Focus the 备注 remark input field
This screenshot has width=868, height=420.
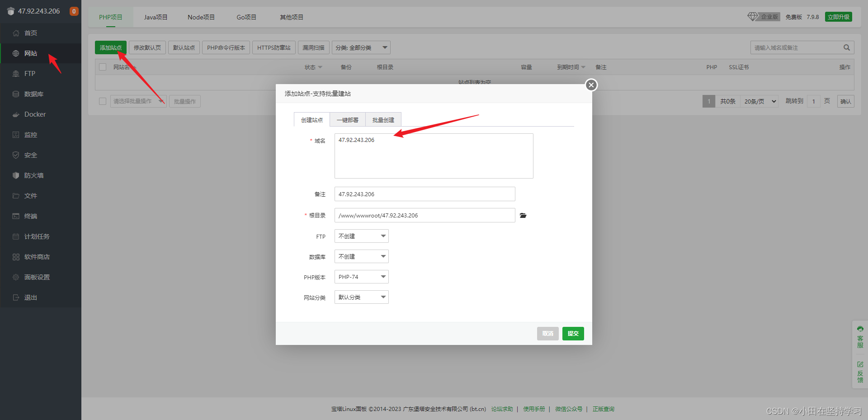pos(425,194)
